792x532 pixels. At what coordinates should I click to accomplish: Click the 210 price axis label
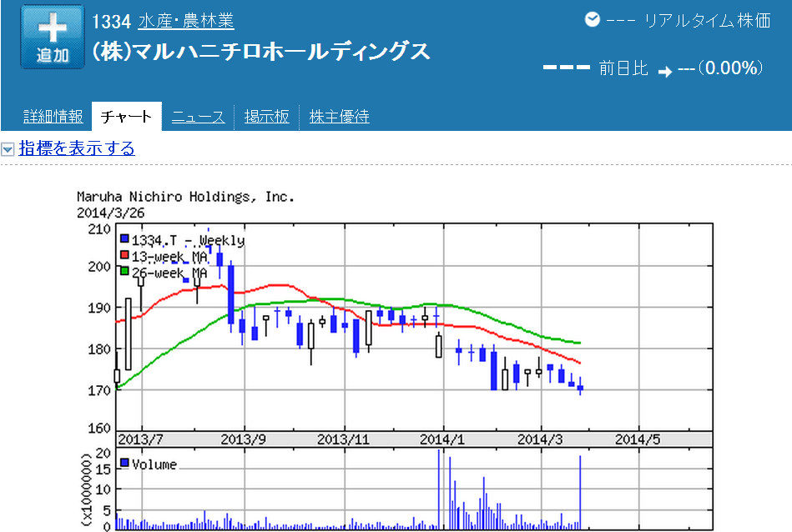pos(99,229)
